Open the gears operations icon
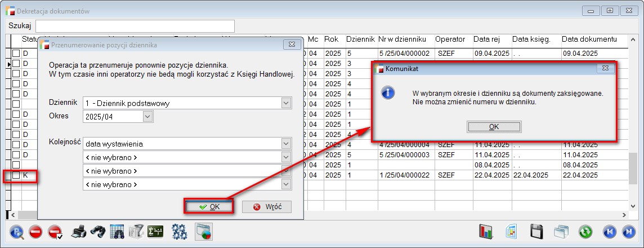The width and height of the screenshot is (644, 248). point(180,231)
